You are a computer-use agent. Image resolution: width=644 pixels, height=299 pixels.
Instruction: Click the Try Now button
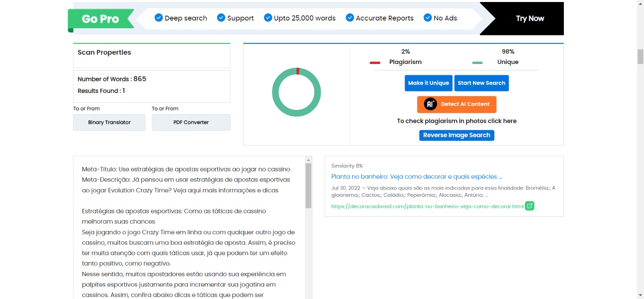pos(530,19)
